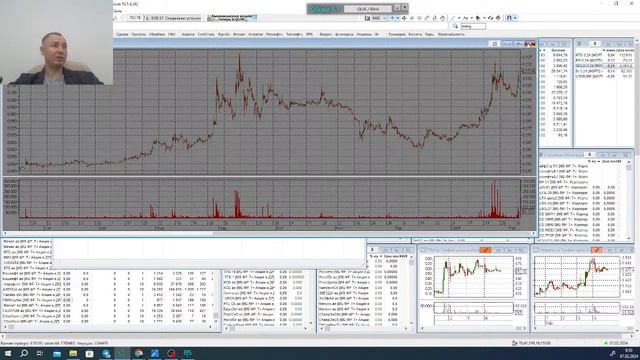Open the timeframe combo box in the toolbar
This screenshot has height=360, width=640.
[x=379, y=18]
